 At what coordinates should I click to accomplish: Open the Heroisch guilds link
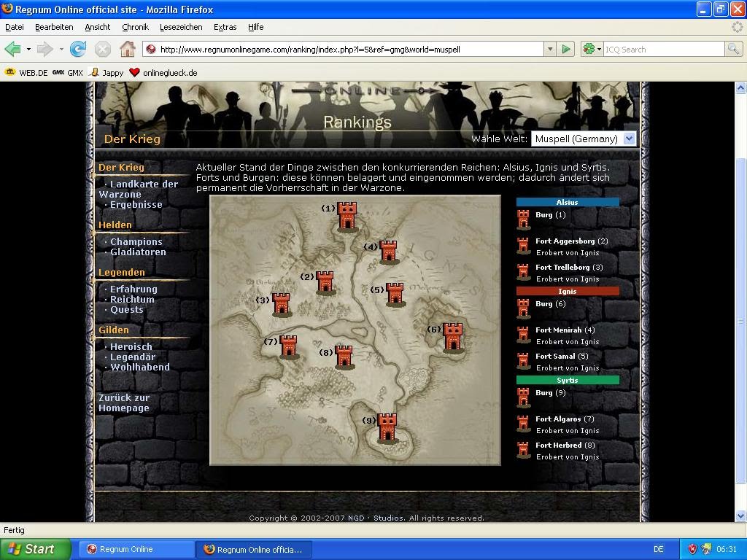pyautogui.click(x=131, y=346)
